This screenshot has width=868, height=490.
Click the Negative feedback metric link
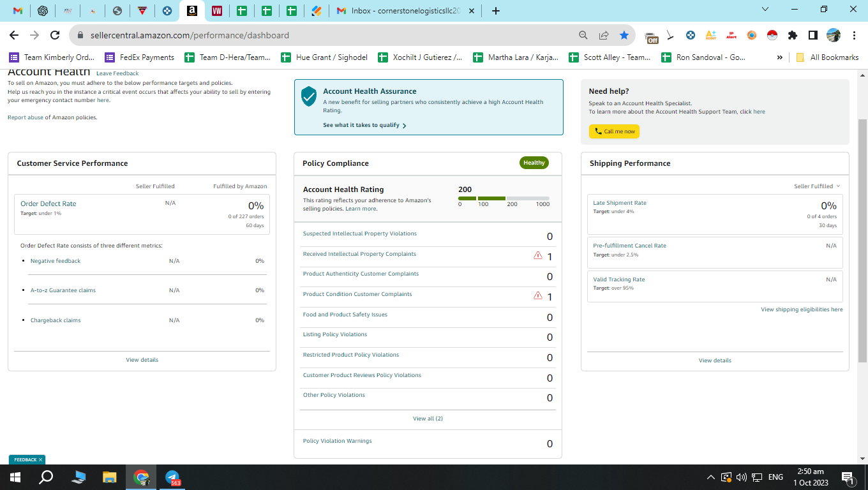(56, 261)
